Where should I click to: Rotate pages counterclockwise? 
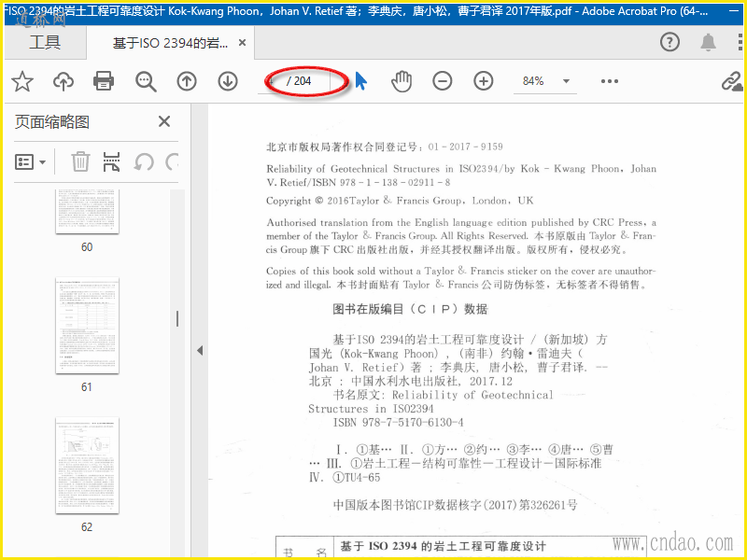pyautogui.click(x=144, y=161)
